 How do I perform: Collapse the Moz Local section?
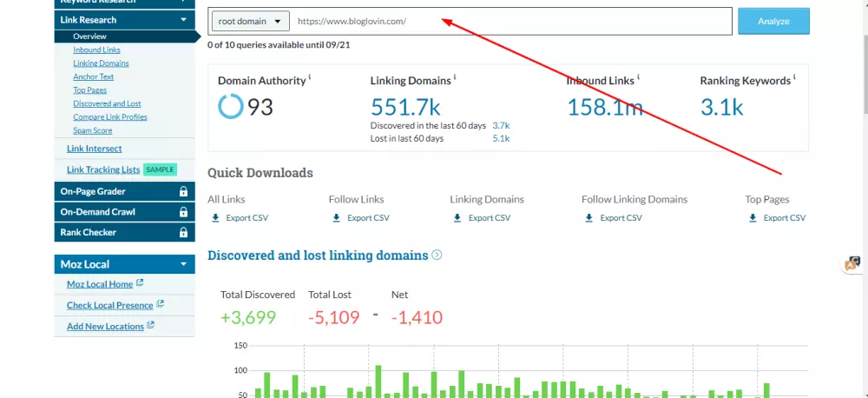[x=184, y=264]
